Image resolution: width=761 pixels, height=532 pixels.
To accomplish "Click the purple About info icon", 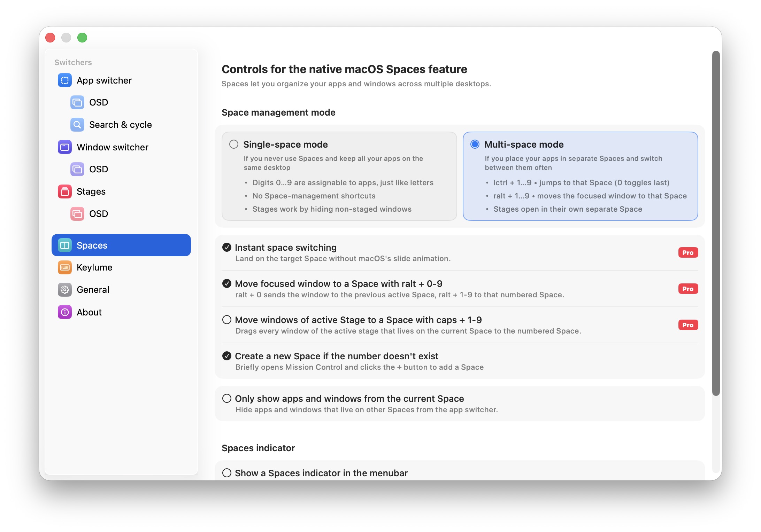I will coord(65,312).
